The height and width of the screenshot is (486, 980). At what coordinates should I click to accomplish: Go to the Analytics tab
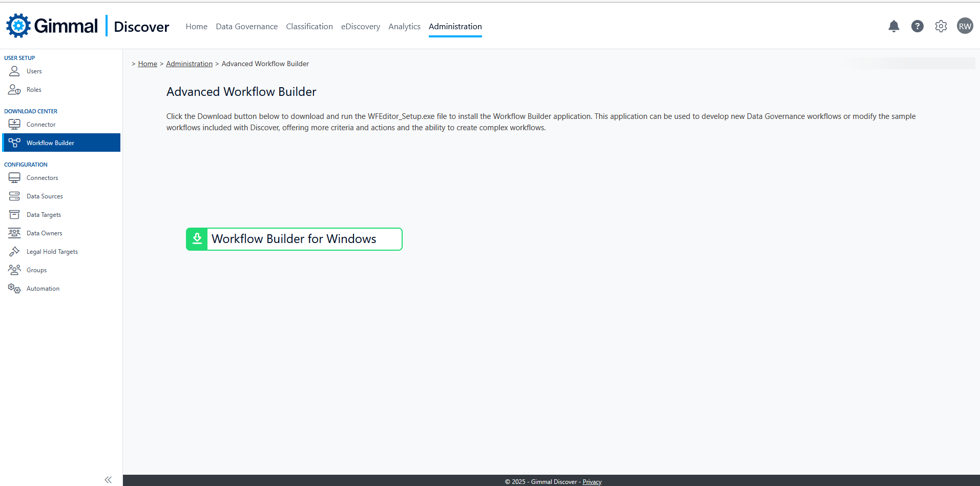404,27
